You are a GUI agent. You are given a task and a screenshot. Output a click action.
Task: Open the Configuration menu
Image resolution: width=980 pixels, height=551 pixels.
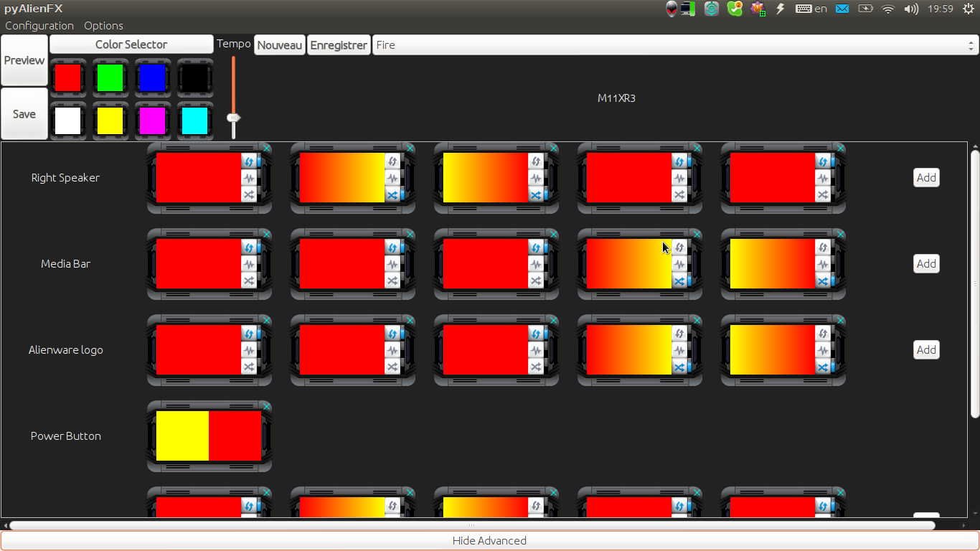click(39, 26)
